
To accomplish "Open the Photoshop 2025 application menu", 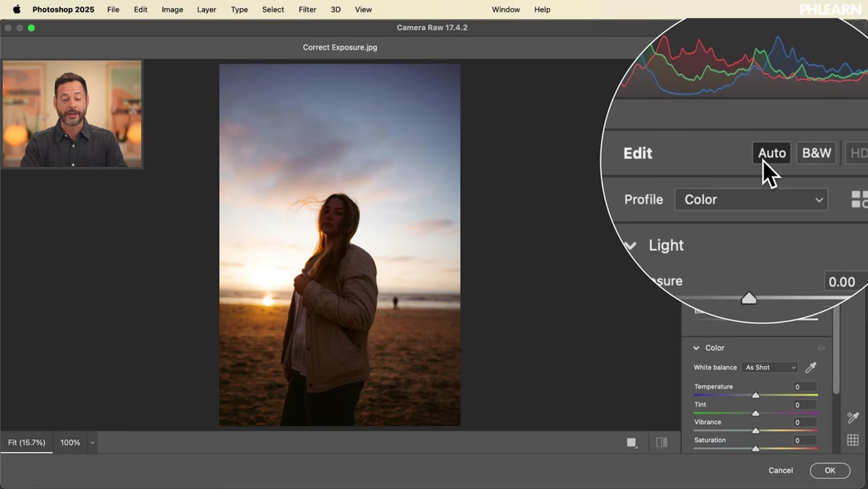I will (63, 9).
